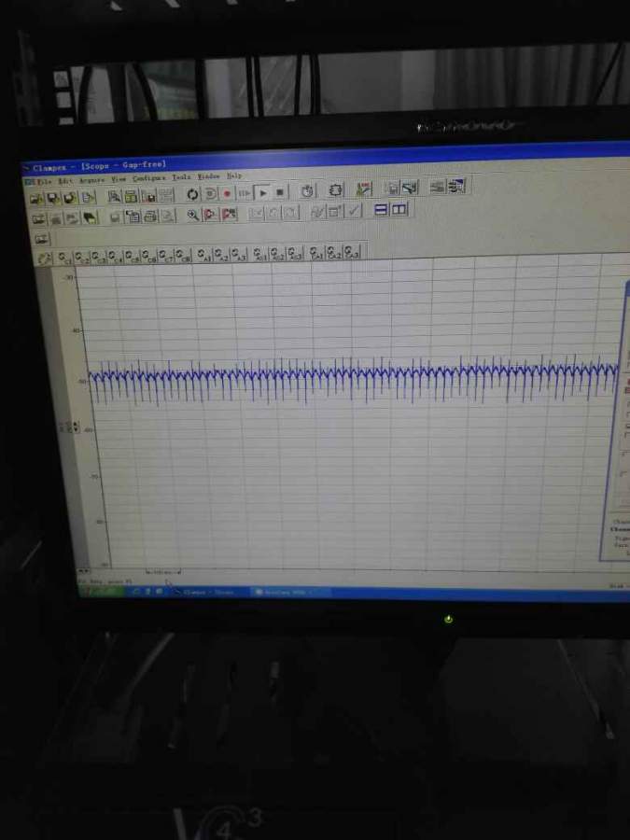Open the Acquire menu
The width and height of the screenshot is (630, 840).
[91, 180]
